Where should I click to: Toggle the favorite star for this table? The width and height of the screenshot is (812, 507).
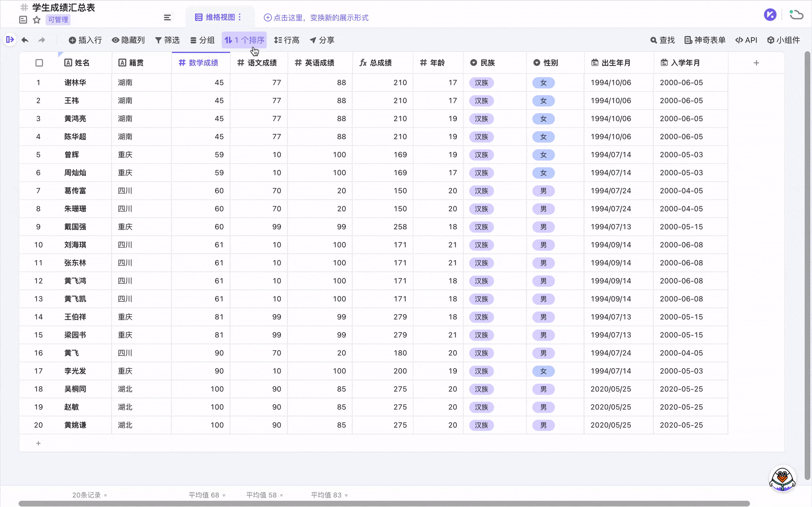coord(36,20)
